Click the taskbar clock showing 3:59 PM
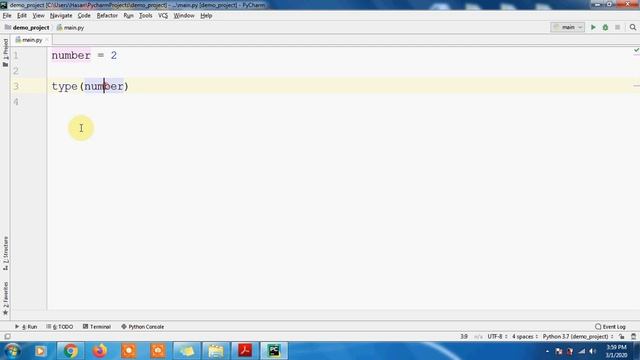The width and height of the screenshot is (640, 360). click(616, 347)
